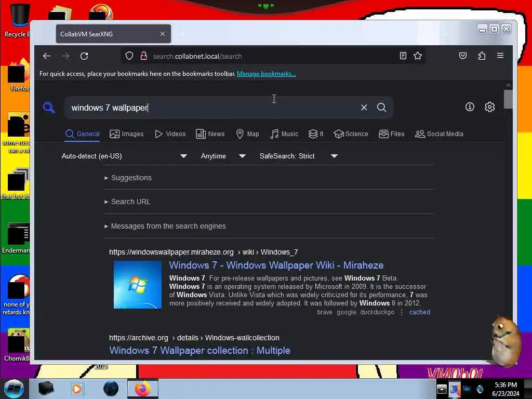Screen dimensions: 532x399
Task: Click the scrollbar up arrow
Action: pos(508,85)
